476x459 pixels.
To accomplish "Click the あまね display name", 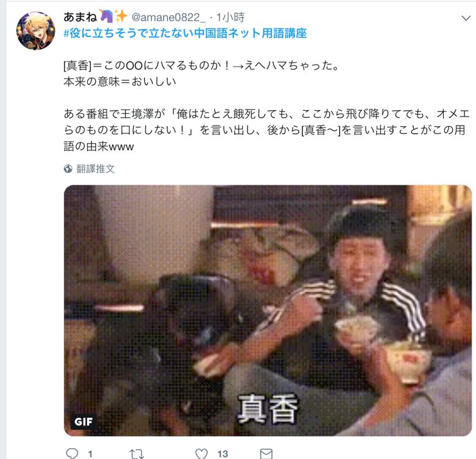I will coord(80,17).
